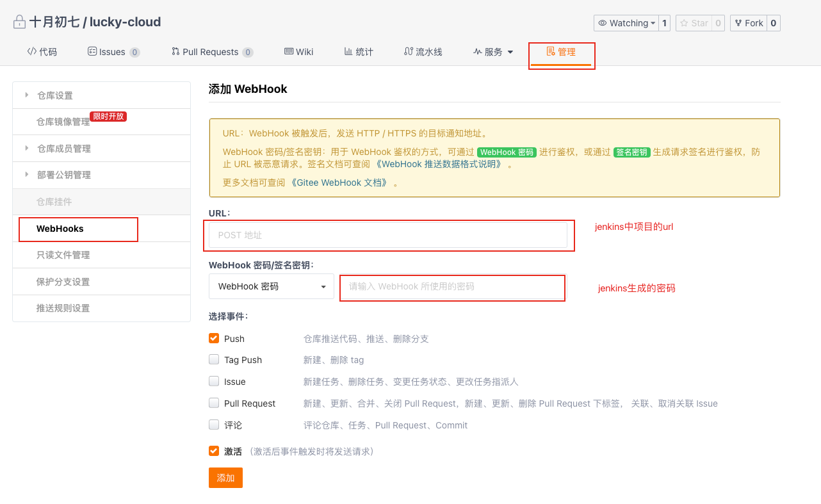
Task: Click the private lock icon beside repository name
Action: (19, 22)
